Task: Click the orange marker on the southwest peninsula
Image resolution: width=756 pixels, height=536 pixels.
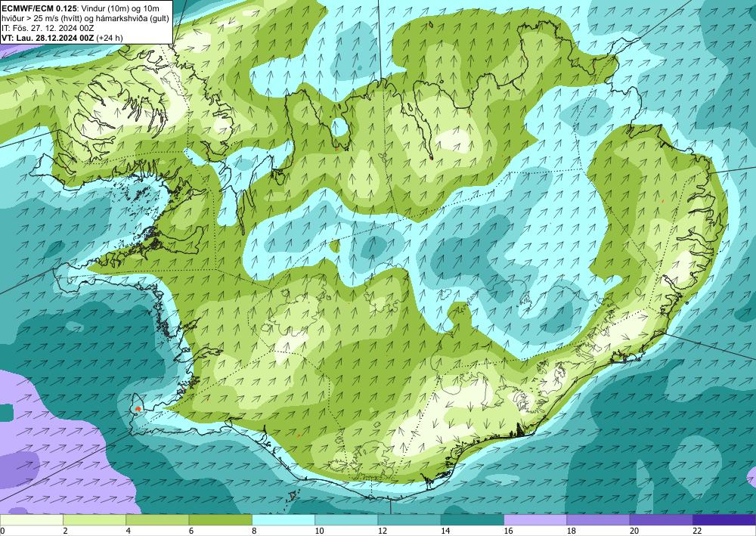Action: 138,409
